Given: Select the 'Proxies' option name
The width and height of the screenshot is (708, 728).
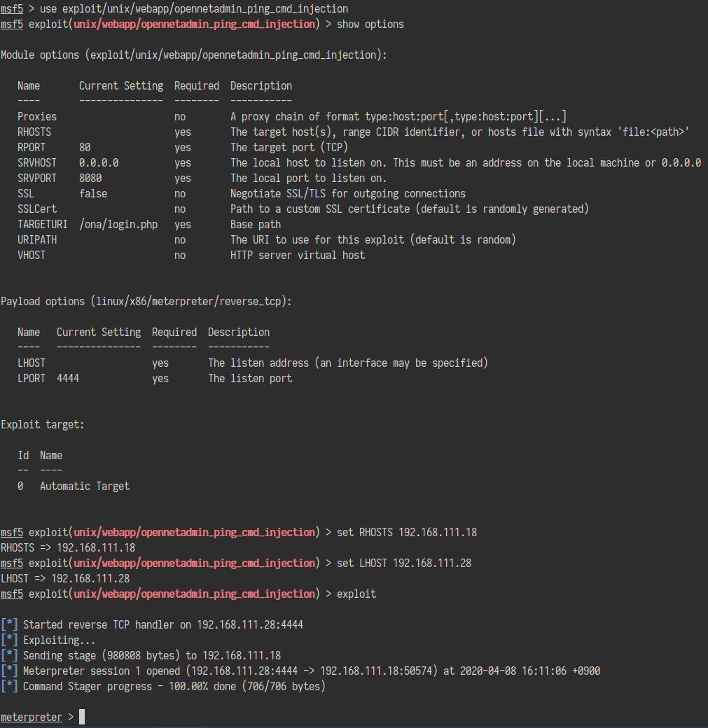Looking at the screenshot, I should 37,116.
